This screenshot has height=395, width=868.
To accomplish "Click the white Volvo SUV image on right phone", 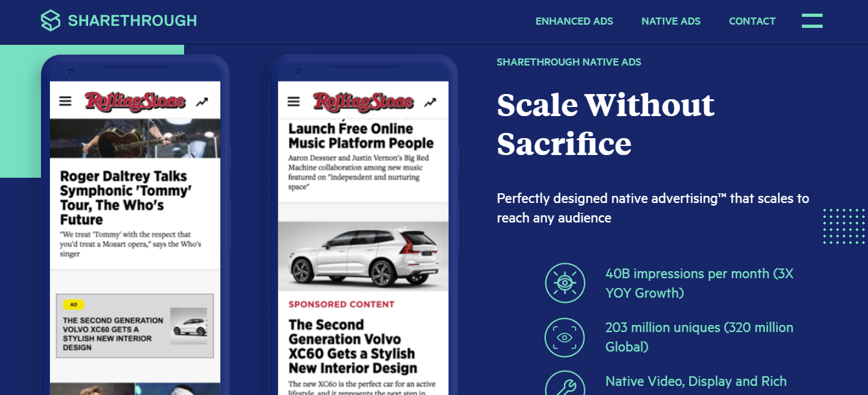I will [363, 256].
